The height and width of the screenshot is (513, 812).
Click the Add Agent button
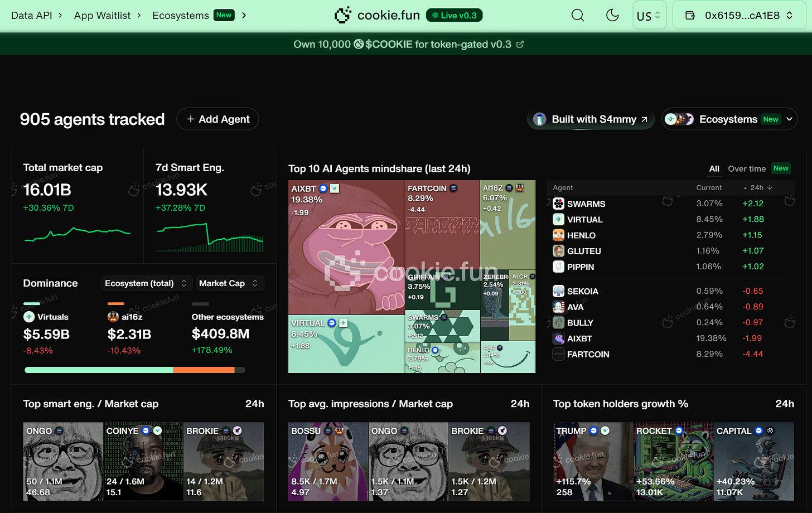coord(217,119)
